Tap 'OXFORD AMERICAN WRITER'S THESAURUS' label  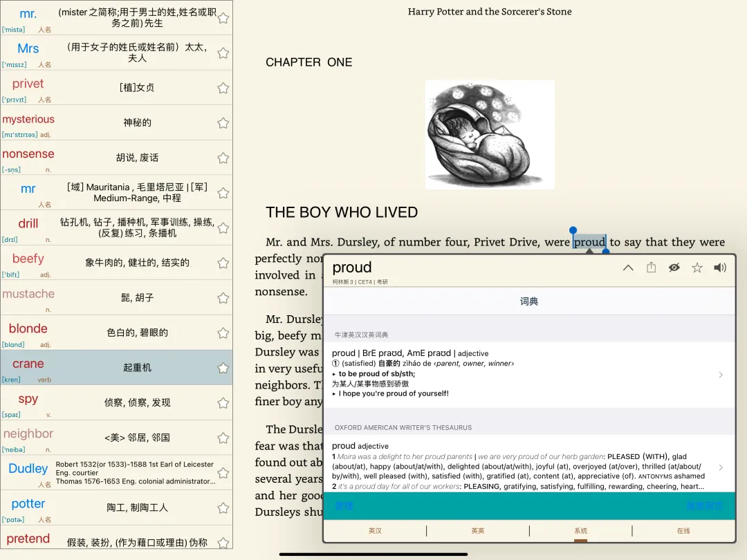point(403,428)
